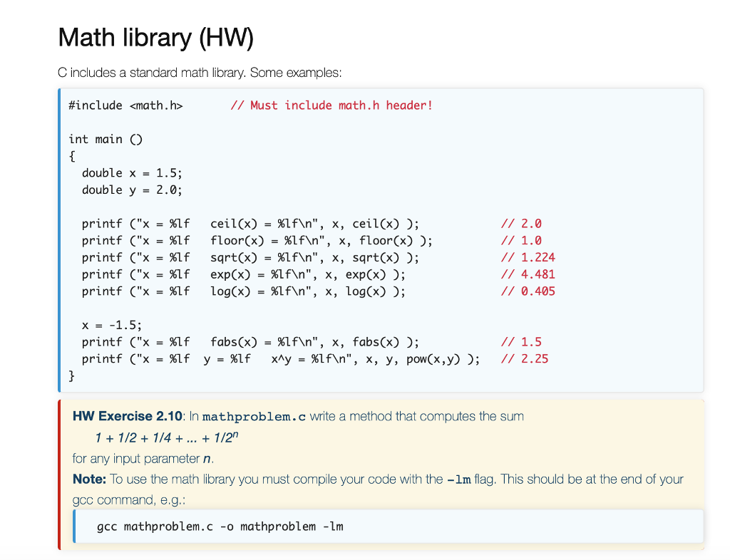This screenshot has width=730, height=560.
Task: Click the -lm flag mention in the Note
Action: click(x=461, y=479)
